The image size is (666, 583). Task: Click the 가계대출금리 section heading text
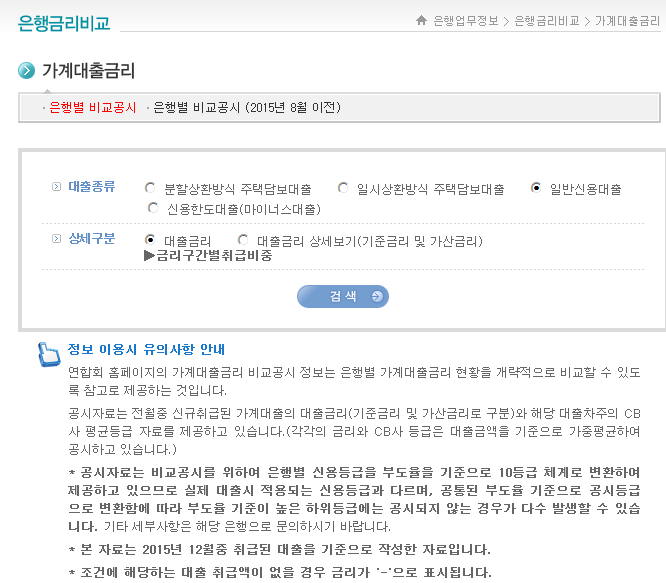[x=88, y=70]
